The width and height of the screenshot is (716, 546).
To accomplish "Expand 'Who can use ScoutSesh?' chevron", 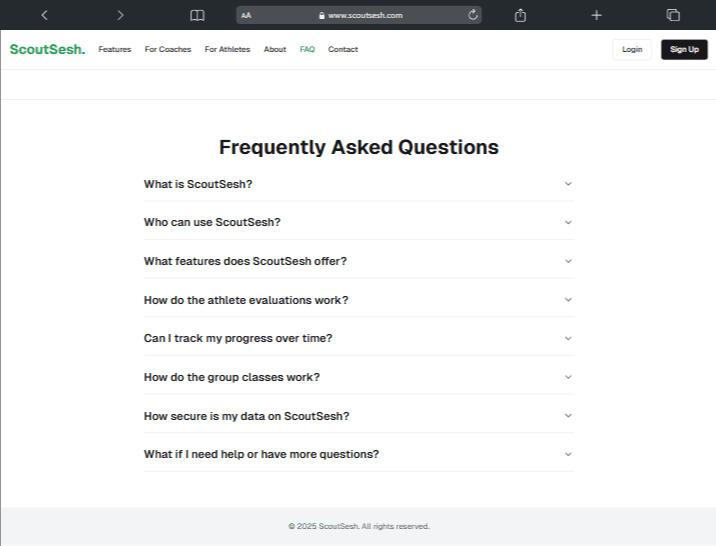I will click(568, 222).
